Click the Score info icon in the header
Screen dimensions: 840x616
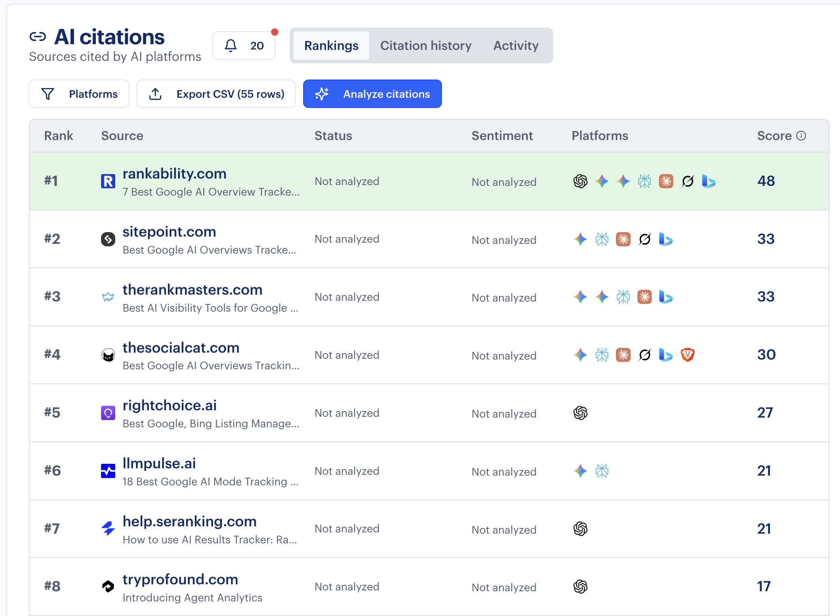[801, 136]
